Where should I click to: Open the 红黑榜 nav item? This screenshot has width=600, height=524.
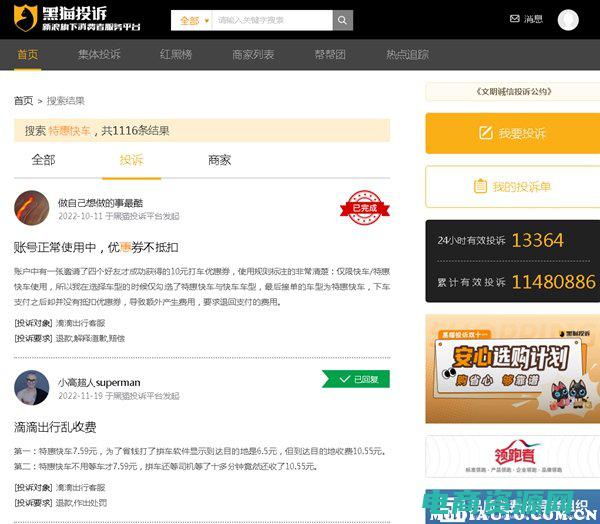point(176,54)
